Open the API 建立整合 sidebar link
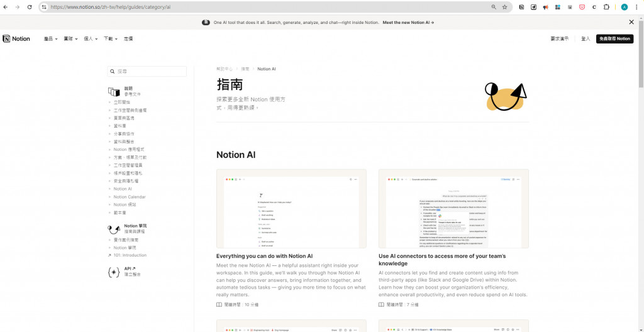The height and width of the screenshot is (332, 644). [x=132, y=272]
